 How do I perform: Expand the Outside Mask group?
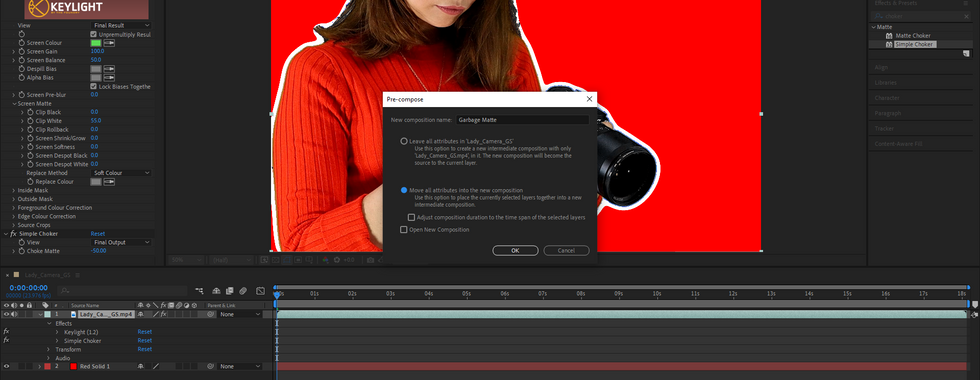tap(14, 199)
